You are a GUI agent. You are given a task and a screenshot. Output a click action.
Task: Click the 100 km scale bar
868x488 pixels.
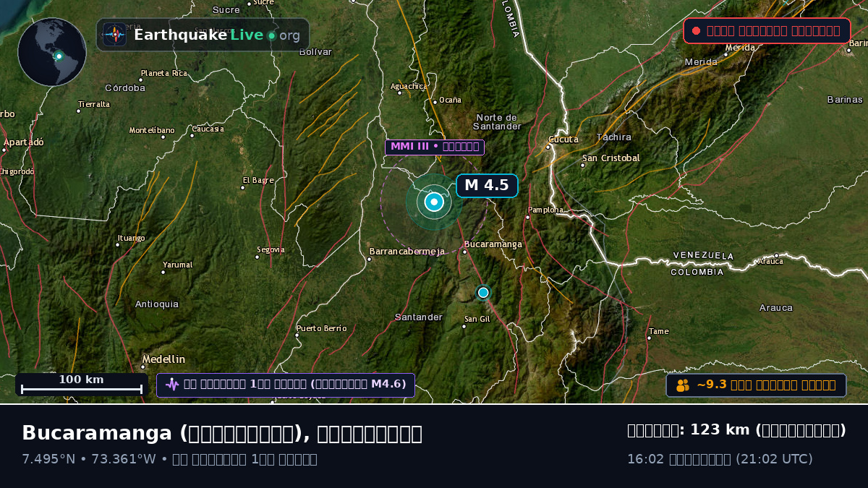coord(82,385)
